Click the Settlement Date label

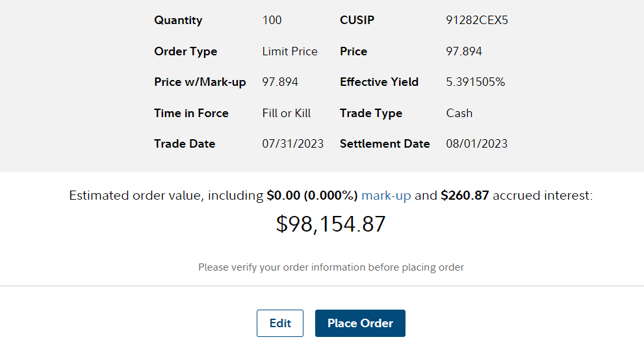click(385, 144)
